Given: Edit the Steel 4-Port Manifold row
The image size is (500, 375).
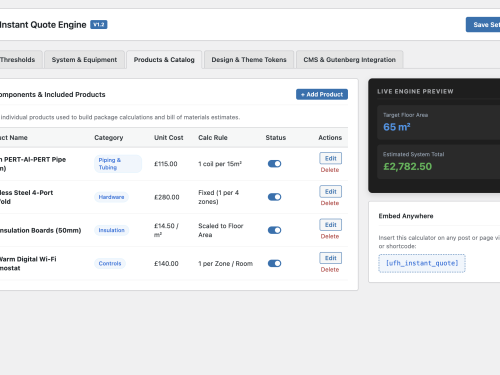Looking at the screenshot, I should (x=331, y=192).
